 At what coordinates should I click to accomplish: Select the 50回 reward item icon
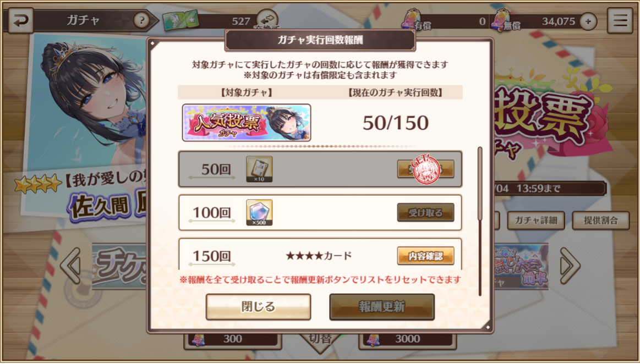(259, 169)
